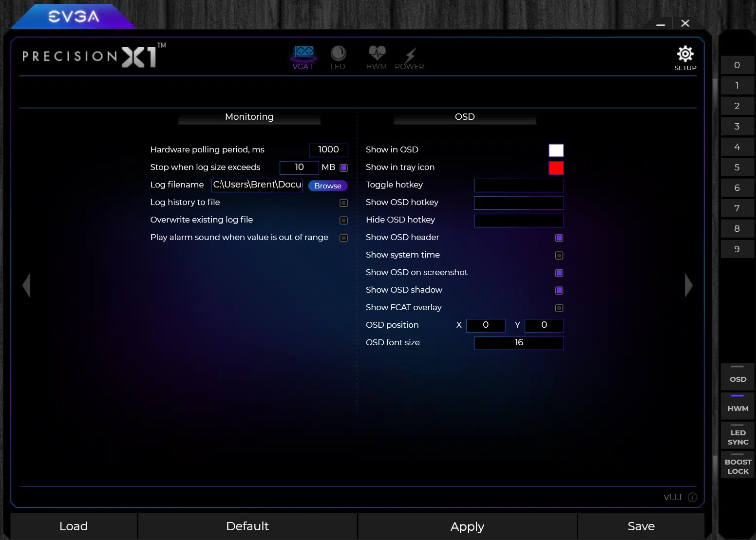756x540 pixels.
Task: Toggle the log size limit MB checkbox
Action: (344, 168)
